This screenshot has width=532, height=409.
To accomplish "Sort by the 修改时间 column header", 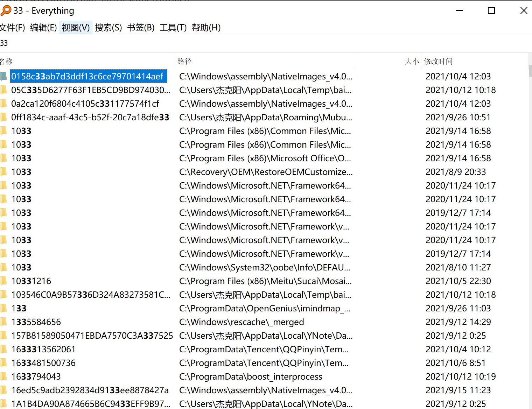I will pos(474,62).
